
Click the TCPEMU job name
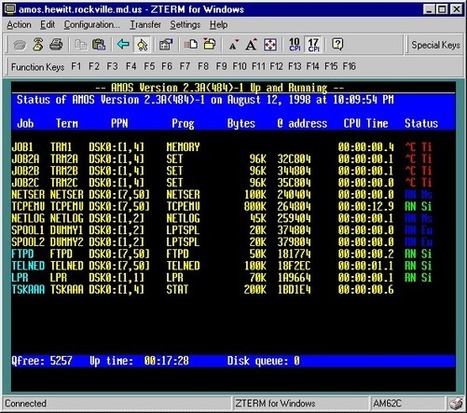pyautogui.click(x=28, y=206)
